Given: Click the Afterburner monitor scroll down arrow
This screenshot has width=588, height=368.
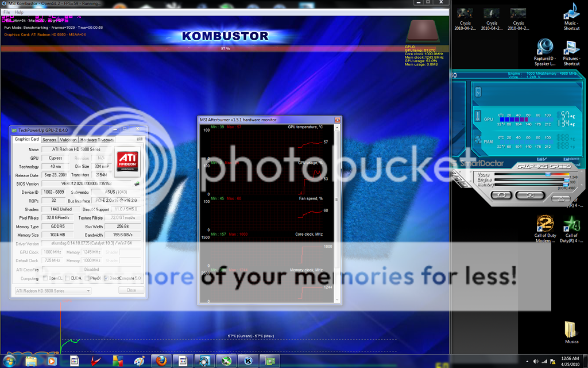Looking at the screenshot, I should (x=336, y=300).
